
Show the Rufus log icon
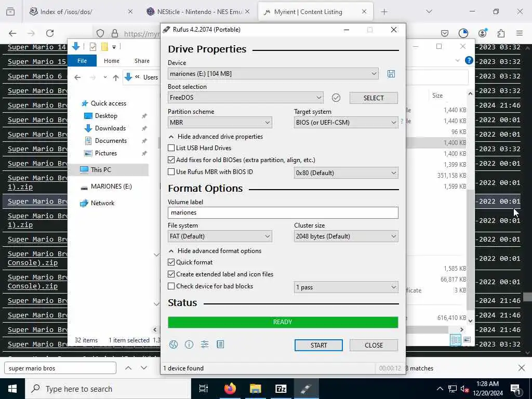pos(220,345)
